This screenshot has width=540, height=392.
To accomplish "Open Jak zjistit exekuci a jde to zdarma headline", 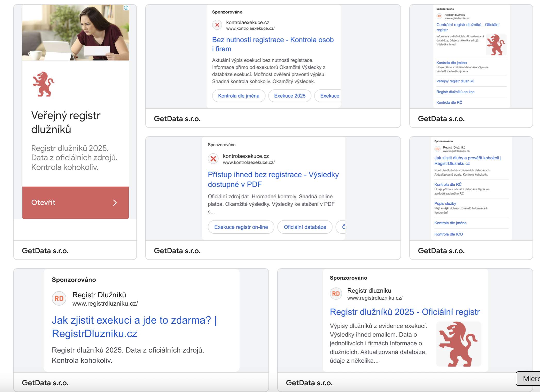I will pyautogui.click(x=134, y=327).
